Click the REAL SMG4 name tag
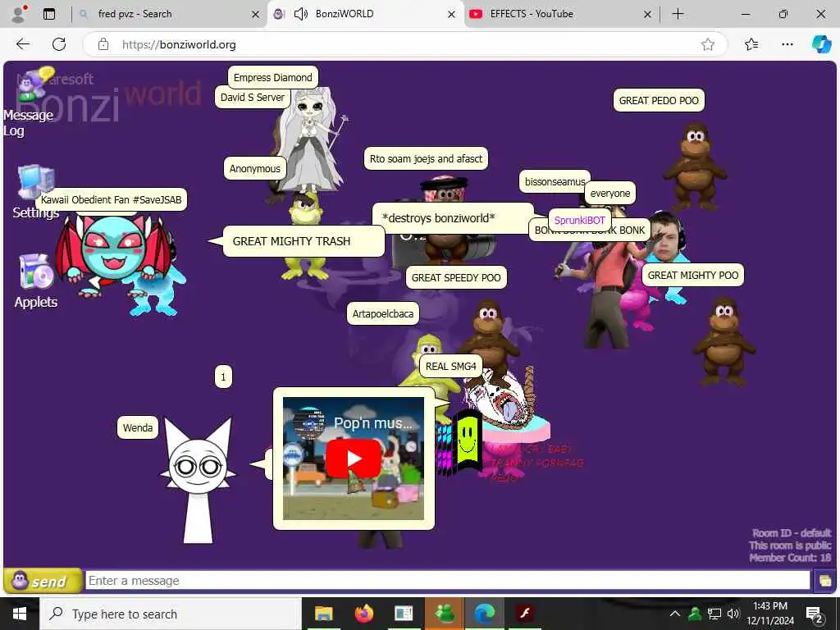This screenshot has height=630, width=840. pos(450,367)
